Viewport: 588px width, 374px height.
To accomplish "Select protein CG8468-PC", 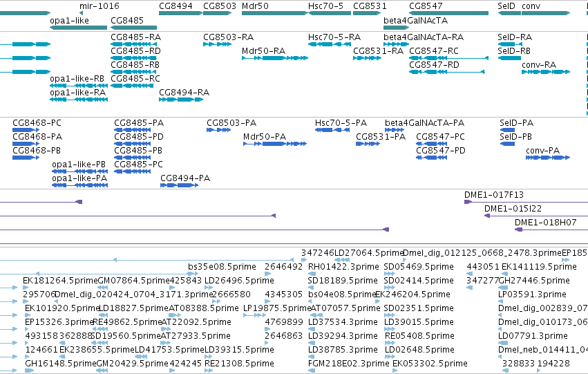I will point(37,123).
